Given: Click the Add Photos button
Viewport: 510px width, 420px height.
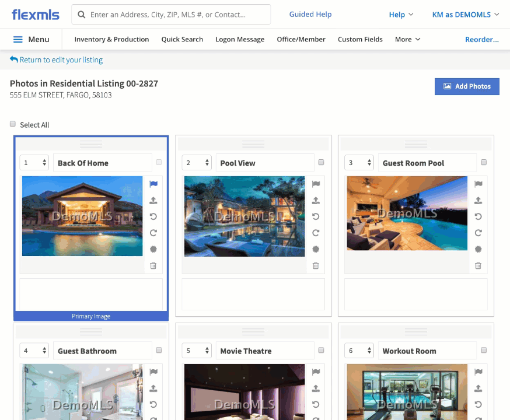Looking at the screenshot, I should pyautogui.click(x=467, y=86).
